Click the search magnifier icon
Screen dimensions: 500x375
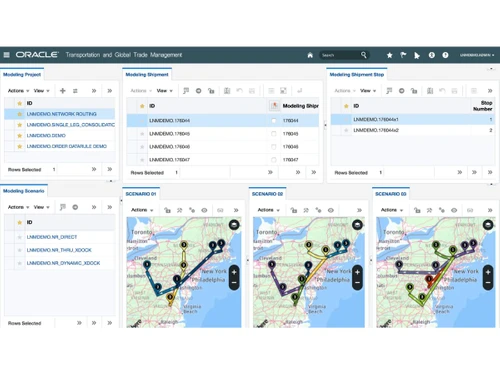point(363,55)
